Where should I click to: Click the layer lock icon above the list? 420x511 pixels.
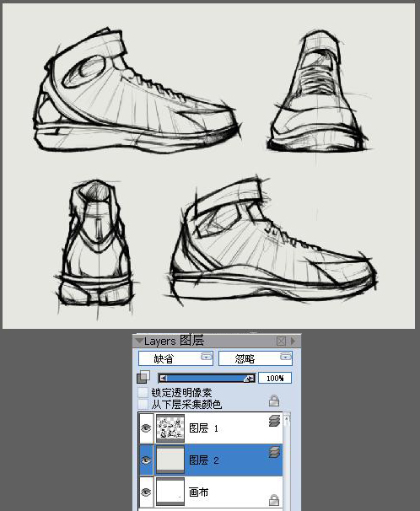pos(274,401)
